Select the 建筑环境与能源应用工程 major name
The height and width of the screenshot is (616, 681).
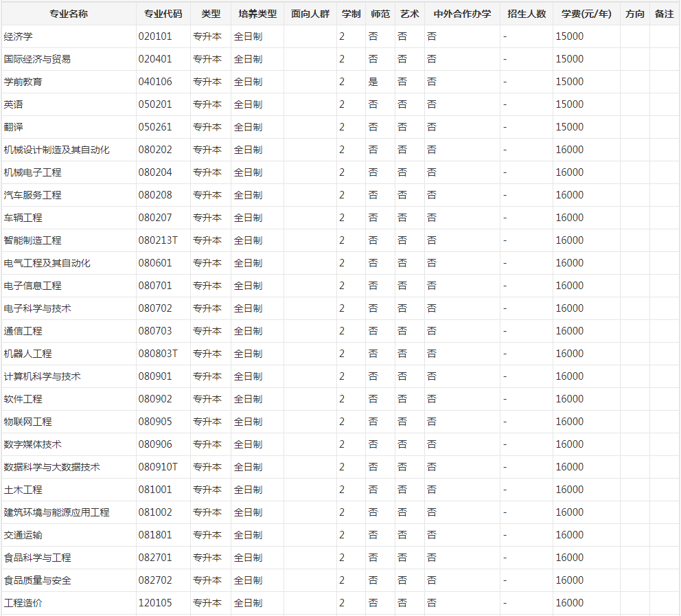point(56,512)
